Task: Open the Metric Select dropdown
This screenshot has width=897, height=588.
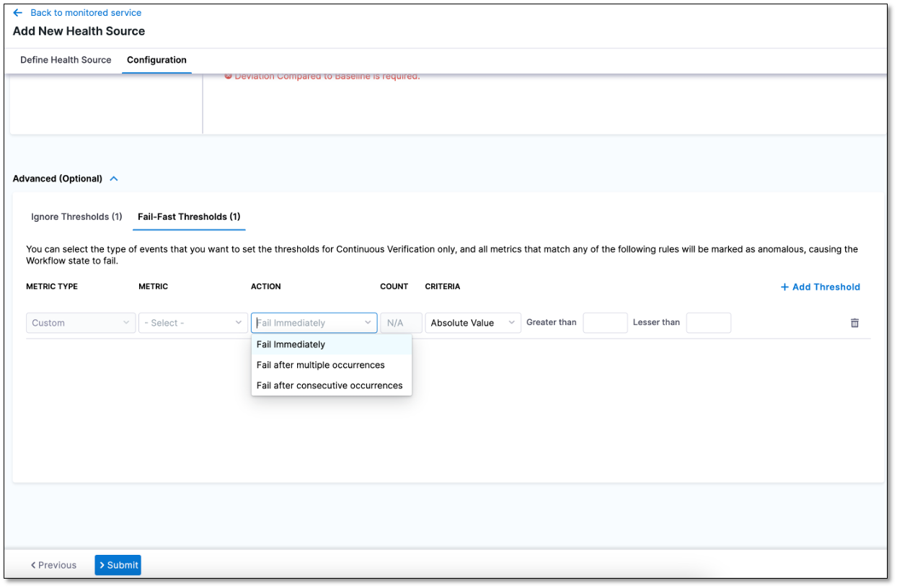Action: point(193,323)
